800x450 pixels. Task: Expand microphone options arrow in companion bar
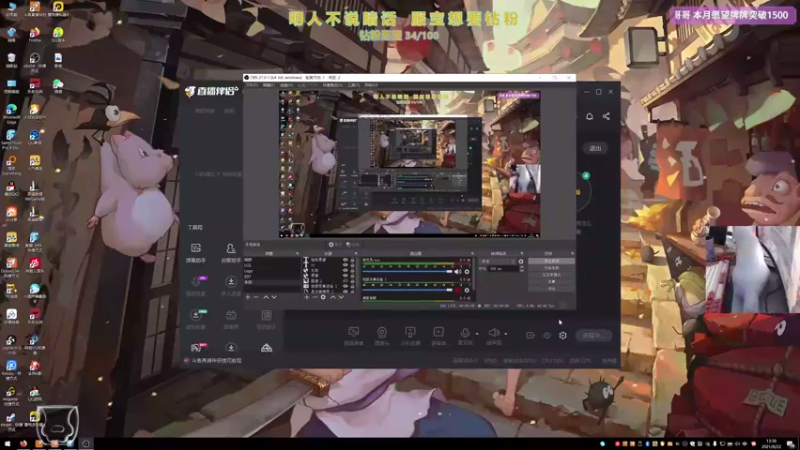(477, 334)
